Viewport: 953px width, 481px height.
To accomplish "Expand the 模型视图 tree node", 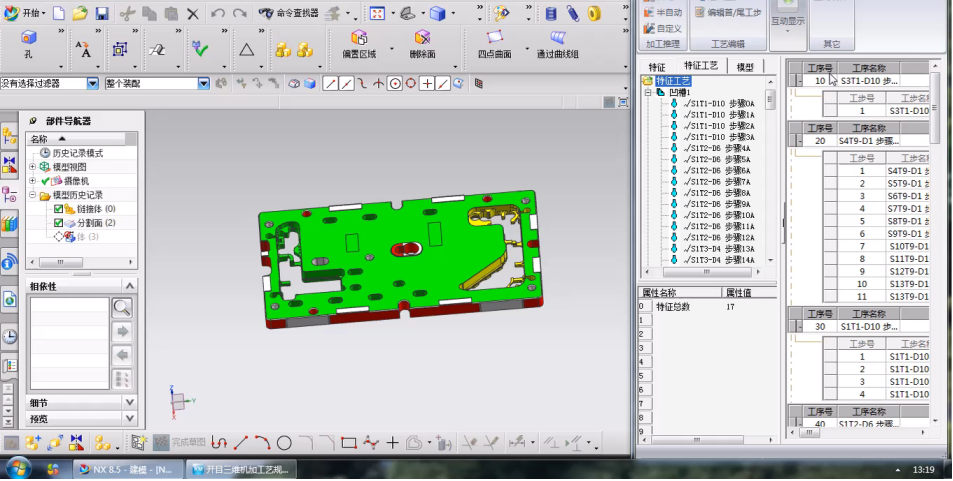I will 32,167.
